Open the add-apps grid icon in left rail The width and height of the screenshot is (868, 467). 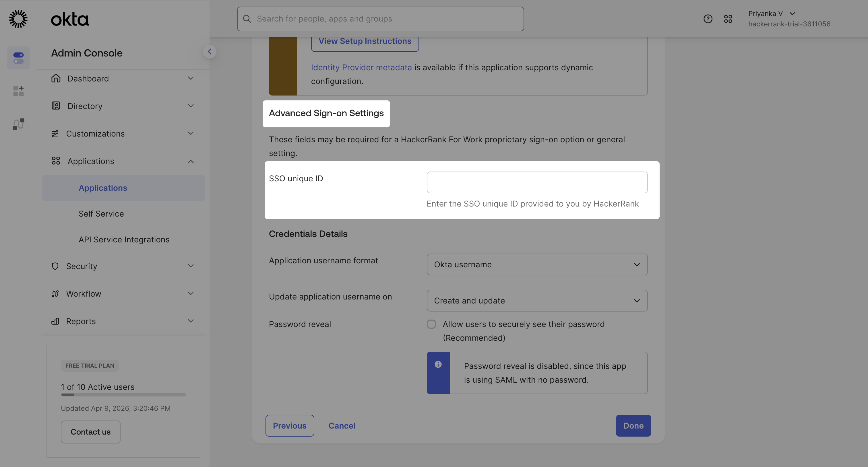coord(18,91)
